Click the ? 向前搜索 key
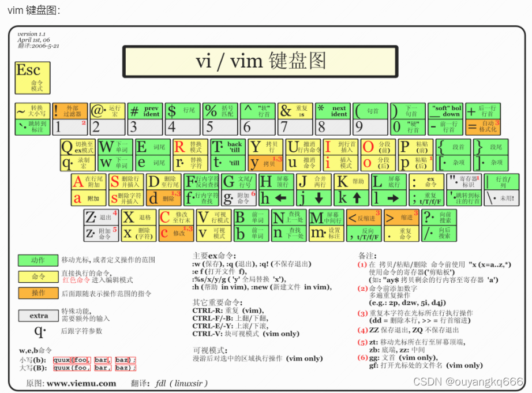This screenshot has width=532, height=393. coord(439,217)
